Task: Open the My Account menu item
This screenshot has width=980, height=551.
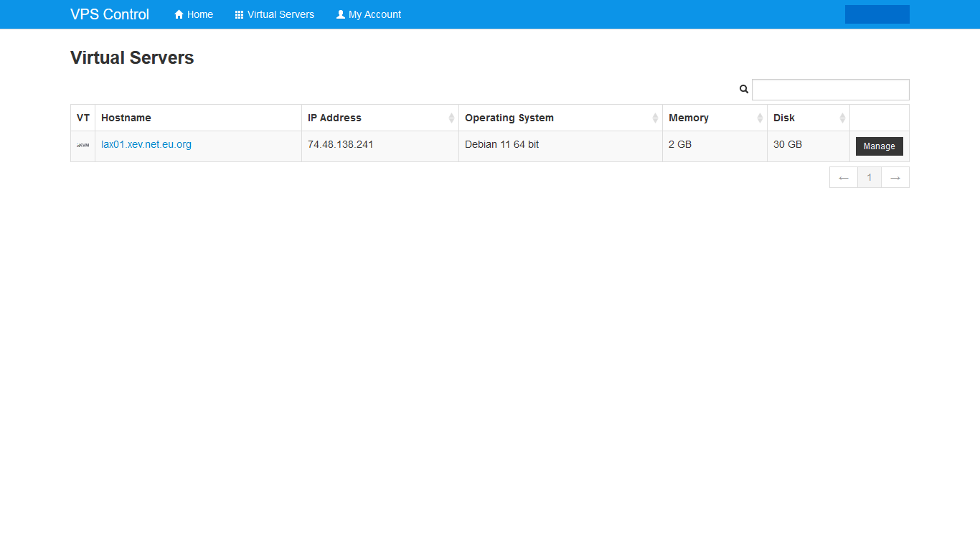Action: click(x=369, y=14)
